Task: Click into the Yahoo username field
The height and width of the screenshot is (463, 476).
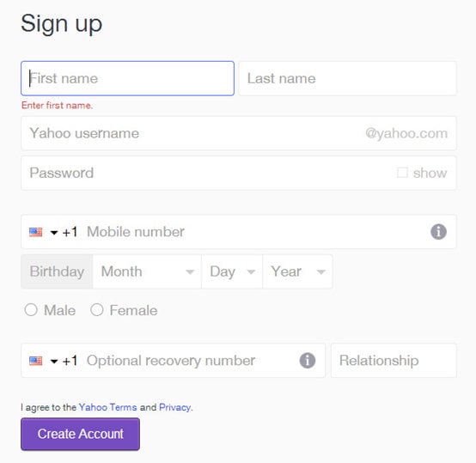Action: point(239,133)
